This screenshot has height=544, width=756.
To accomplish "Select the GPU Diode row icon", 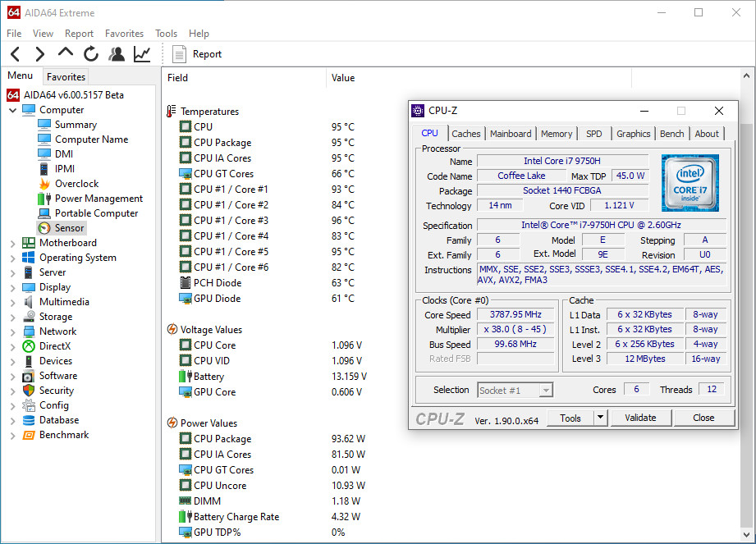I will point(186,299).
